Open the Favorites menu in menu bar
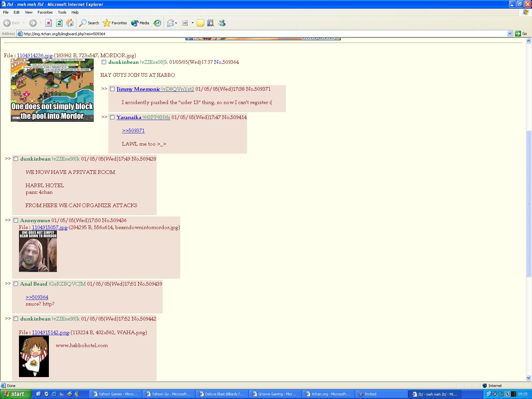This screenshot has width=532, height=399. click(x=45, y=12)
